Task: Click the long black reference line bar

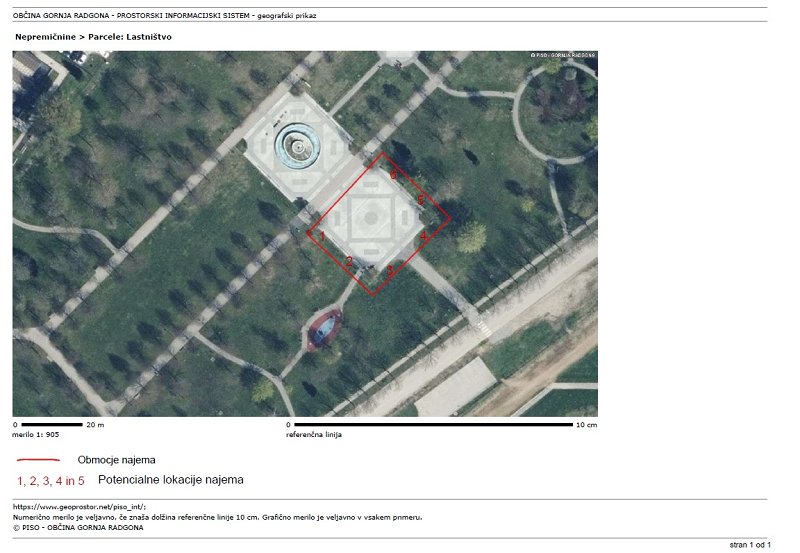Action: [434, 424]
